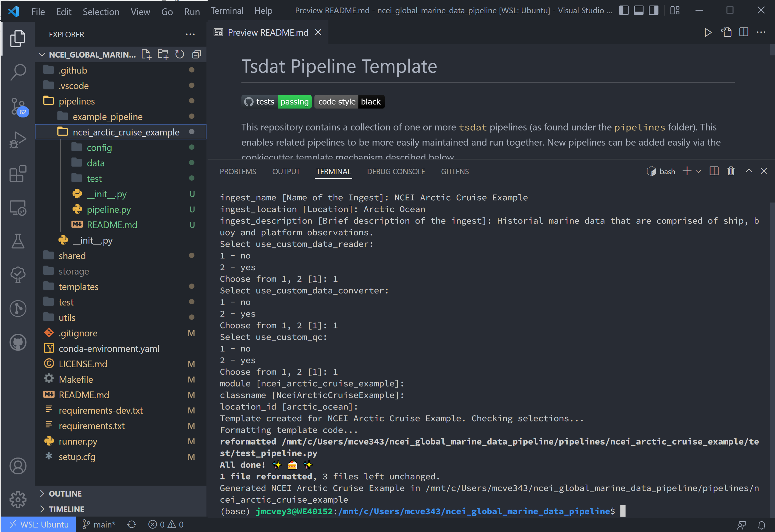Open the Testing flask view
775x532 pixels.
click(18, 241)
